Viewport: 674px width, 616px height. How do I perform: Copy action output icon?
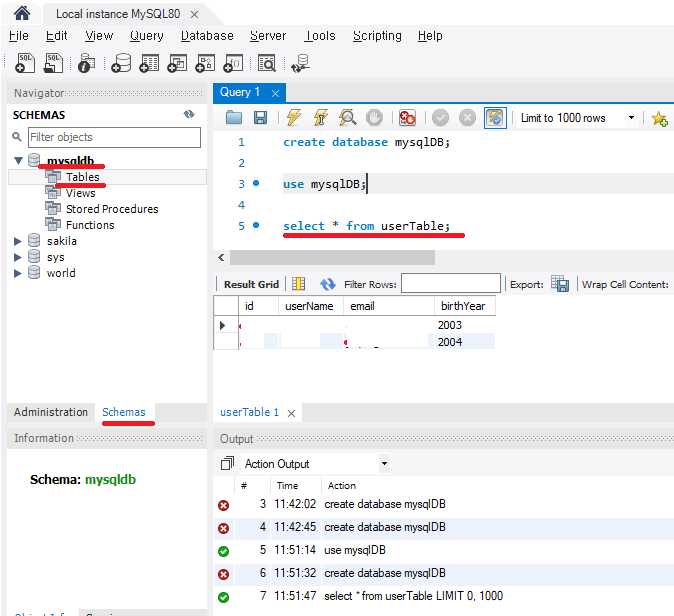[227, 463]
